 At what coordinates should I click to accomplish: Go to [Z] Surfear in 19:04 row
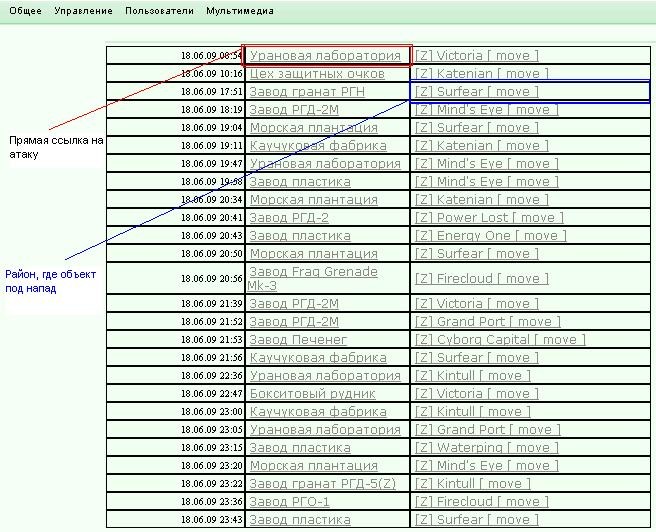click(x=477, y=128)
